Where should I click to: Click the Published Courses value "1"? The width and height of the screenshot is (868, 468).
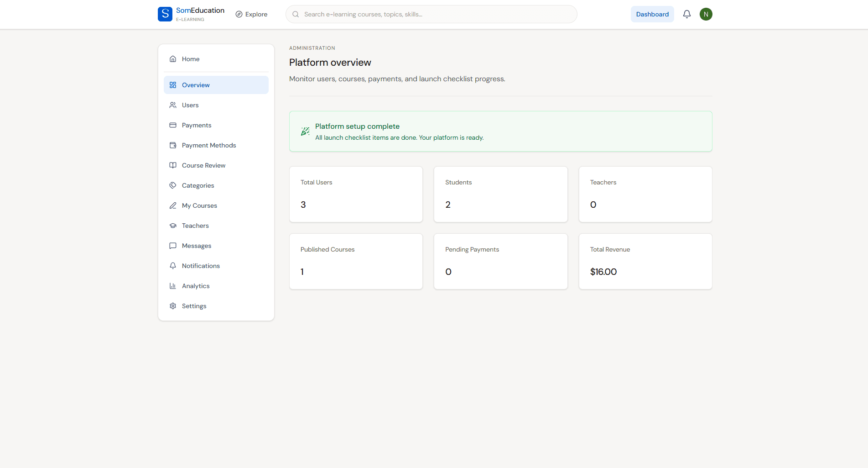click(x=302, y=272)
